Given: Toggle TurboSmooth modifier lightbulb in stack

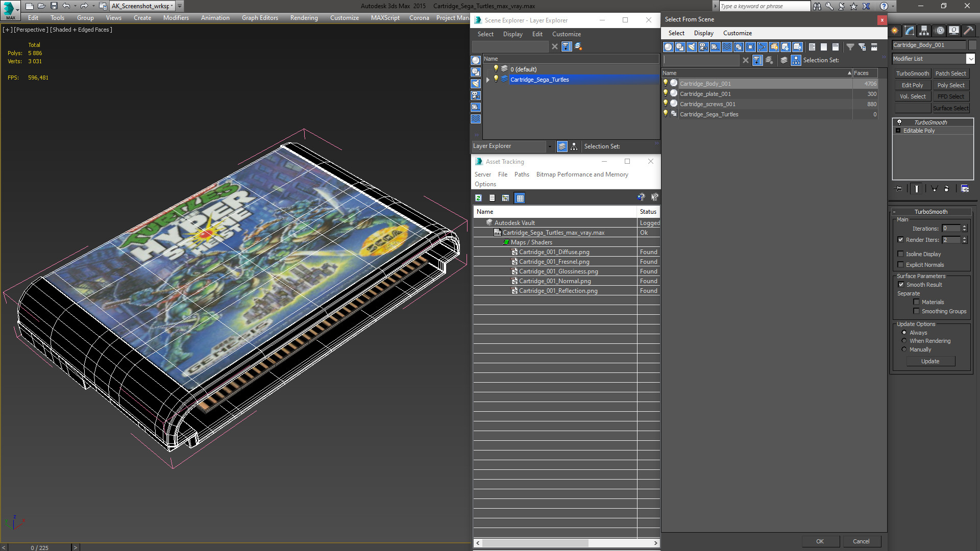Looking at the screenshot, I should tap(899, 122).
